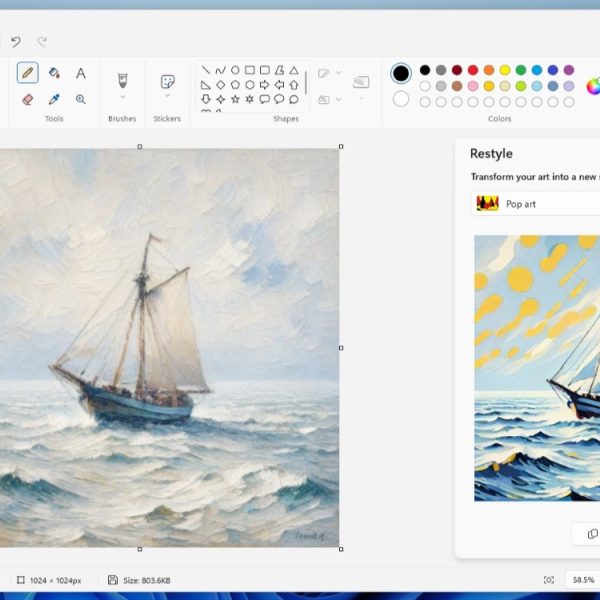Select the black Color 1 circle

coord(401,73)
